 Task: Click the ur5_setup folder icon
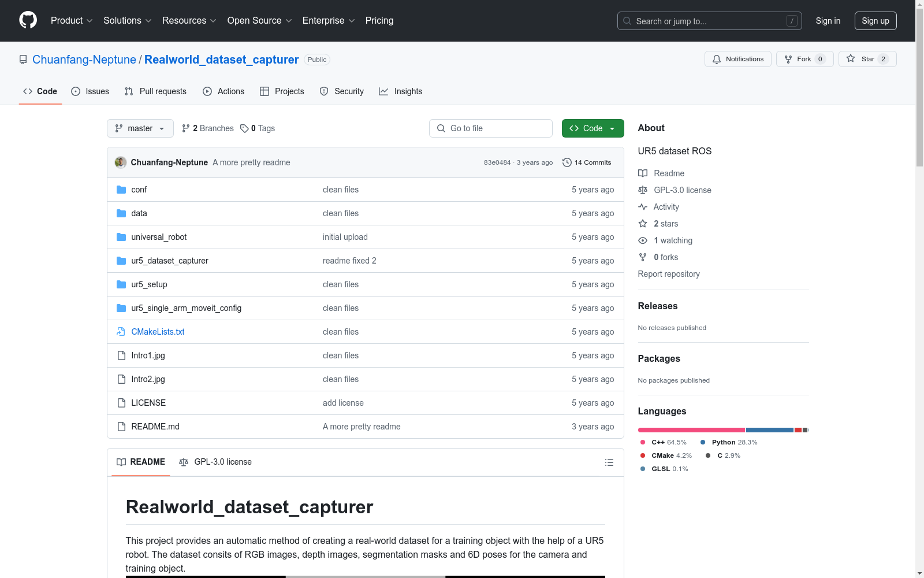coord(121,284)
